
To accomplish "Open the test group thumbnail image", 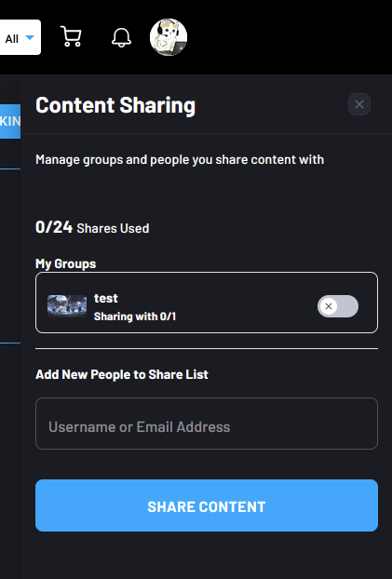I will 67,306.
